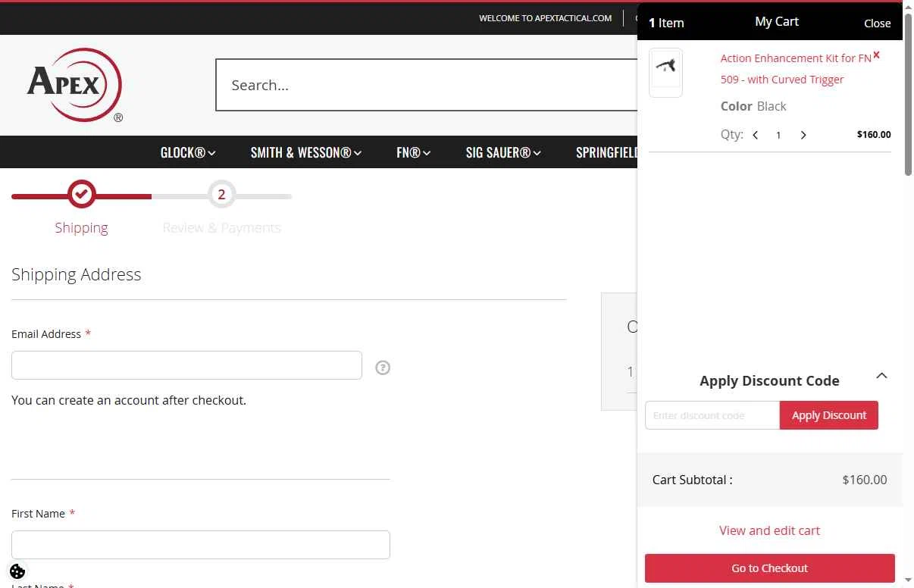
Task: Click the 'Color Black' option text
Action: point(753,106)
